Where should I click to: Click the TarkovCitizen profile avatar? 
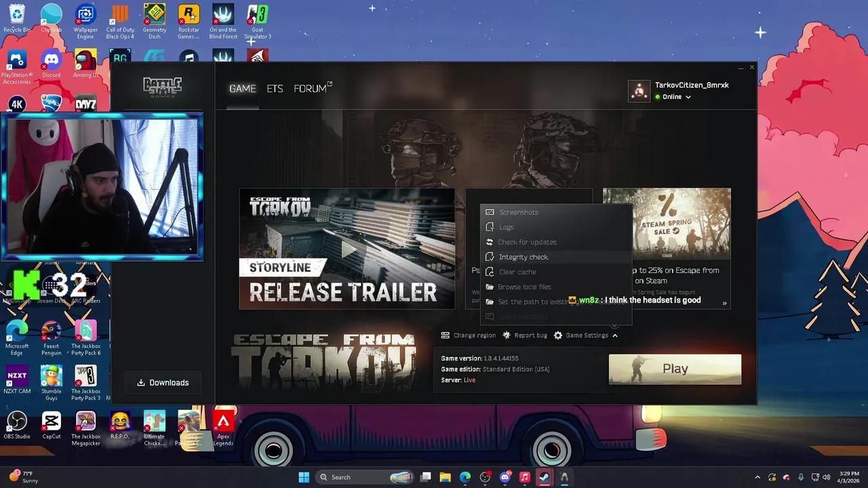click(639, 91)
